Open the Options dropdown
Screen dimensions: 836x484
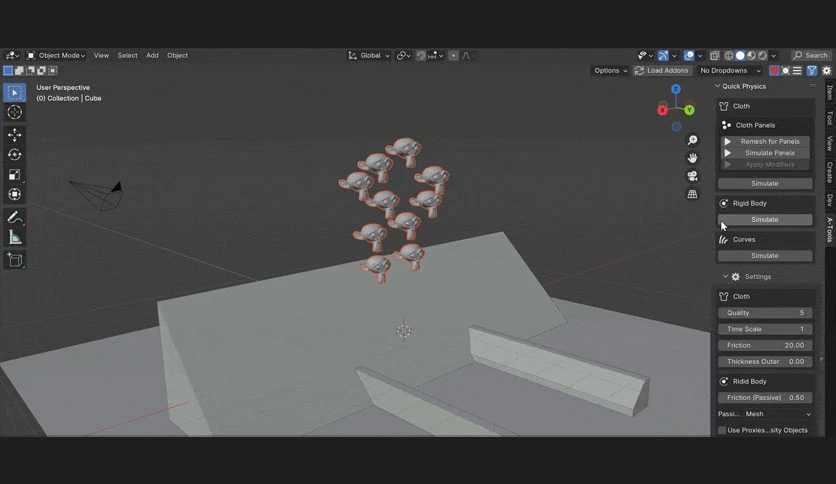pos(610,70)
